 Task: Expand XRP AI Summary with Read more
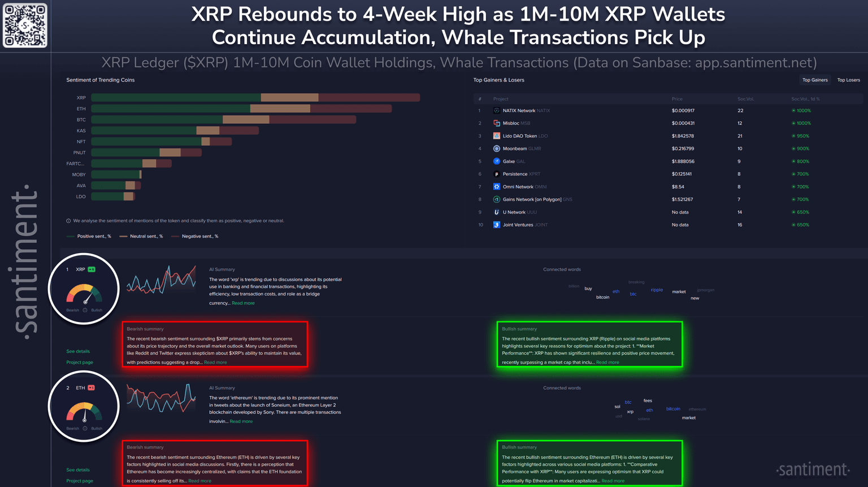click(x=243, y=303)
